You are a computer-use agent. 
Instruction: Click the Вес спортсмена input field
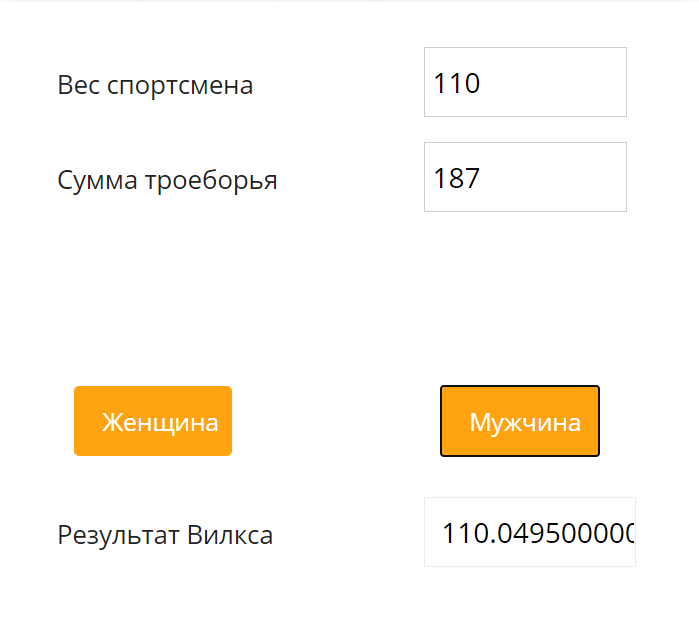pyautogui.click(x=525, y=83)
